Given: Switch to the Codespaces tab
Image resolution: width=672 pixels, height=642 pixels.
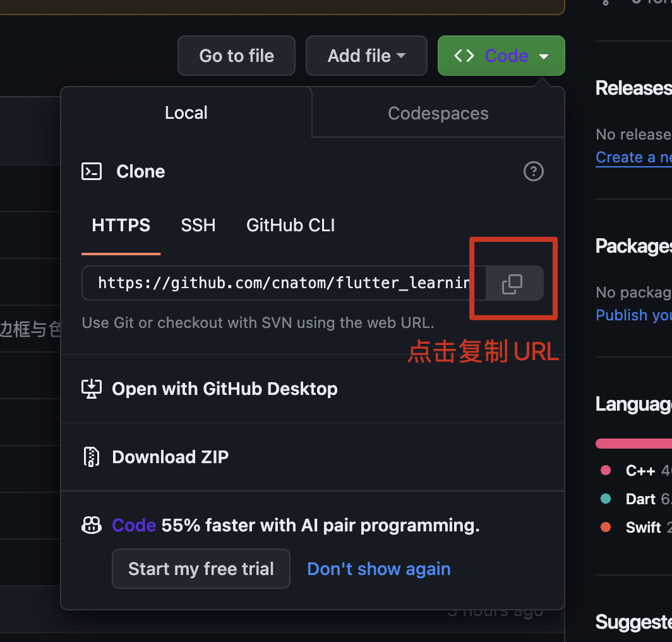Looking at the screenshot, I should point(438,114).
